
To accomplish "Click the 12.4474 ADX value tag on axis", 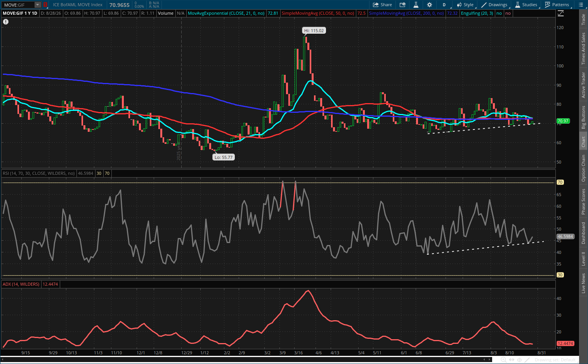I will [x=565, y=343].
